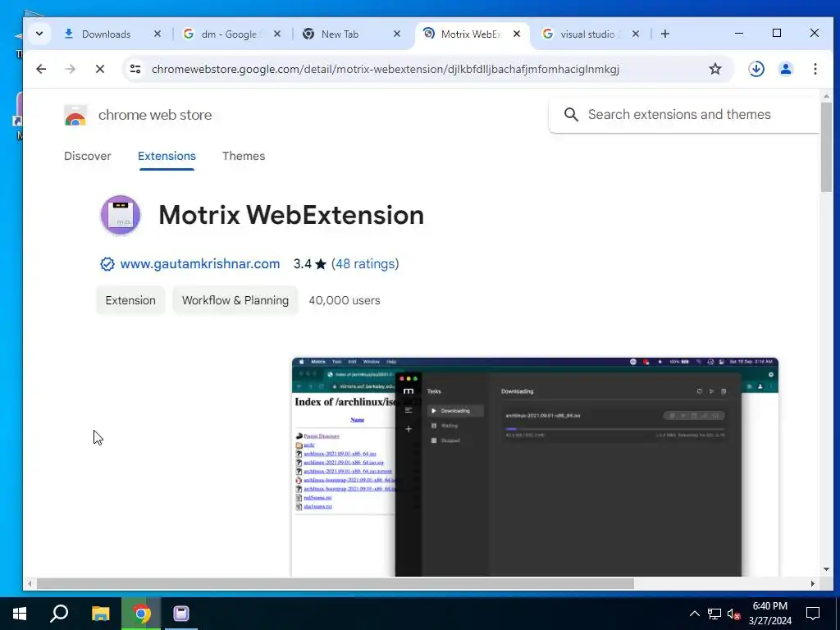Close the dm - Google tab
The height and width of the screenshot is (630, 840).
(277, 34)
